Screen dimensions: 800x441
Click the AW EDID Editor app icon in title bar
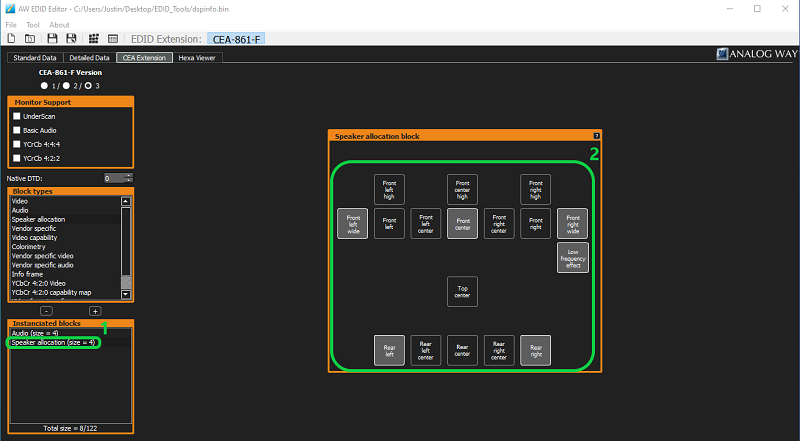click(10, 9)
